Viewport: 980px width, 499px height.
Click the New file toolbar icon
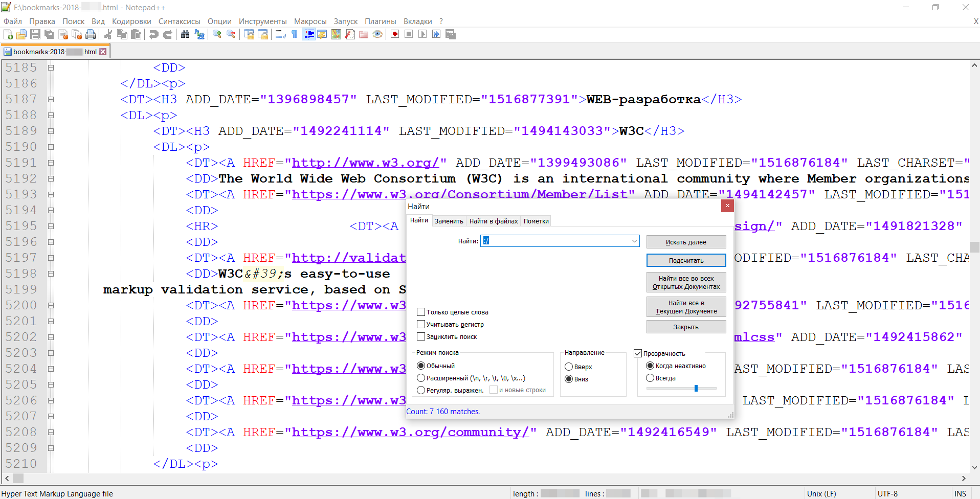point(8,34)
